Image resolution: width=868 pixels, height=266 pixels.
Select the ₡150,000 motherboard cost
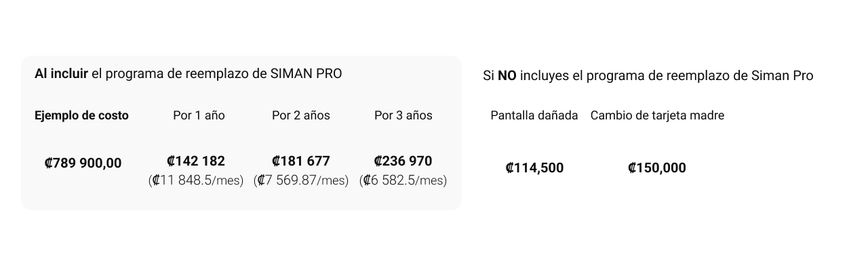point(657,168)
